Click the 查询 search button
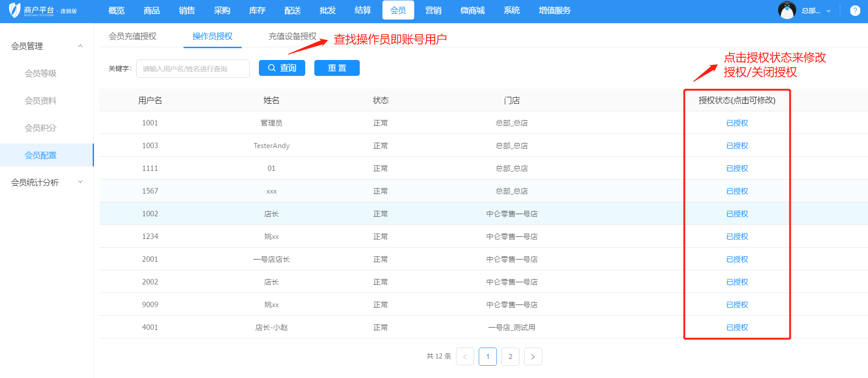The height and width of the screenshot is (378, 868). pos(282,68)
